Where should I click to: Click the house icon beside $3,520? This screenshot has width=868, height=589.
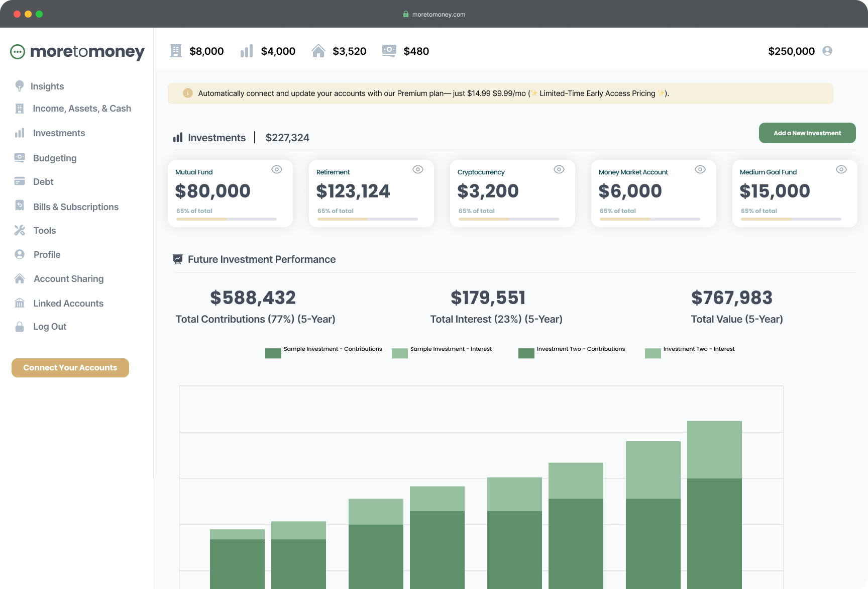point(318,51)
